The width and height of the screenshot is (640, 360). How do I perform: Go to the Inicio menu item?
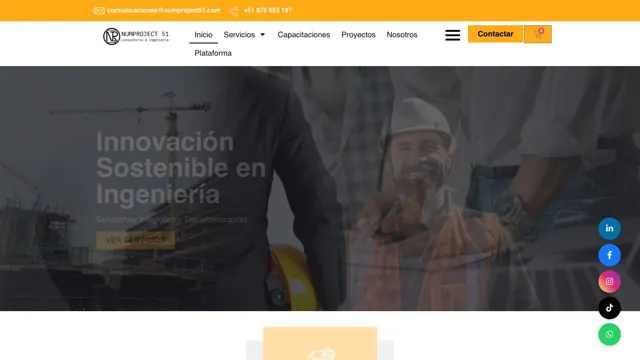tap(203, 35)
